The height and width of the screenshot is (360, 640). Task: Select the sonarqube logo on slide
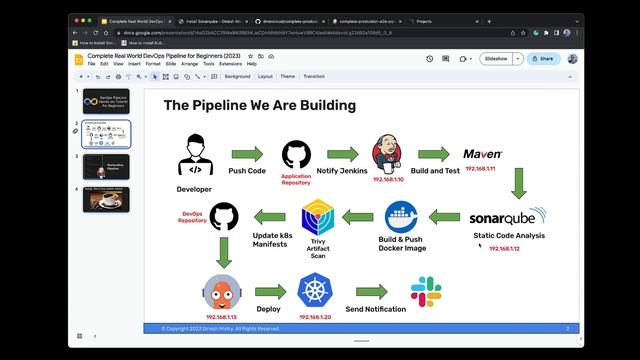pos(507,217)
